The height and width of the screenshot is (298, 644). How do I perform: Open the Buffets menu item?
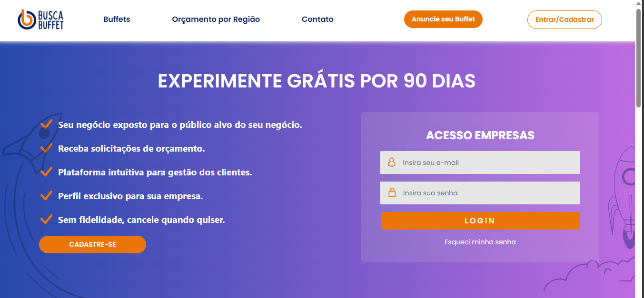(117, 19)
